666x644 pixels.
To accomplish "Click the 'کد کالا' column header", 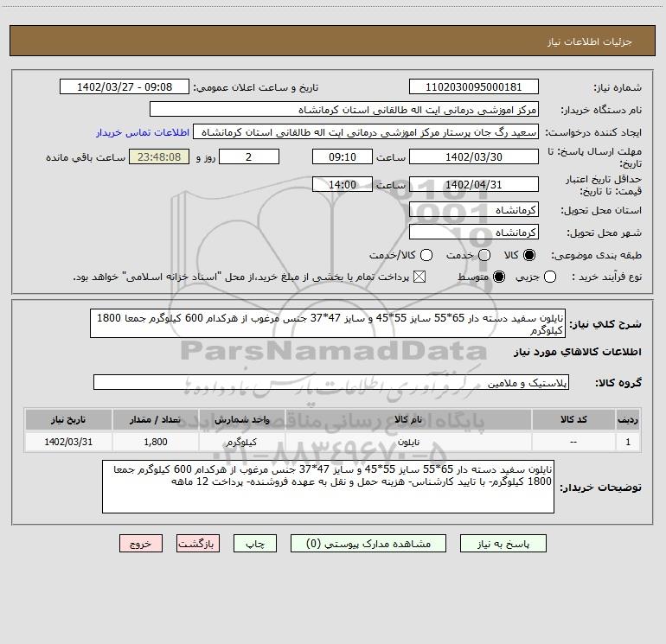I will (x=573, y=419).
